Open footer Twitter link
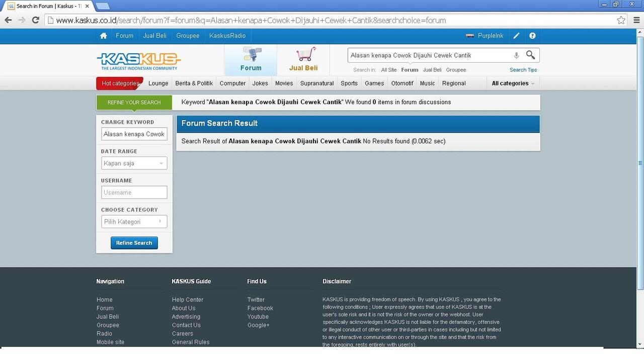 [x=256, y=300]
